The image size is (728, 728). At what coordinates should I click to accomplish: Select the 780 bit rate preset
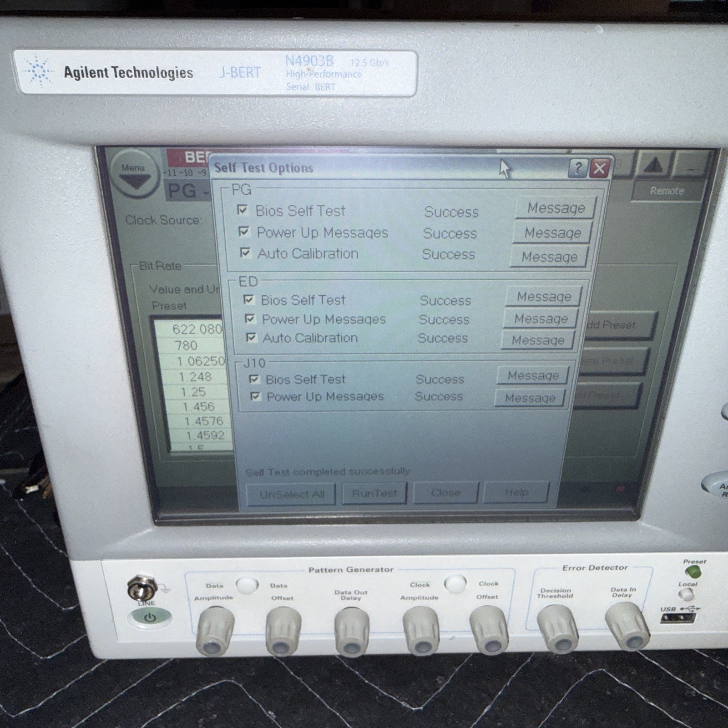coord(186,346)
